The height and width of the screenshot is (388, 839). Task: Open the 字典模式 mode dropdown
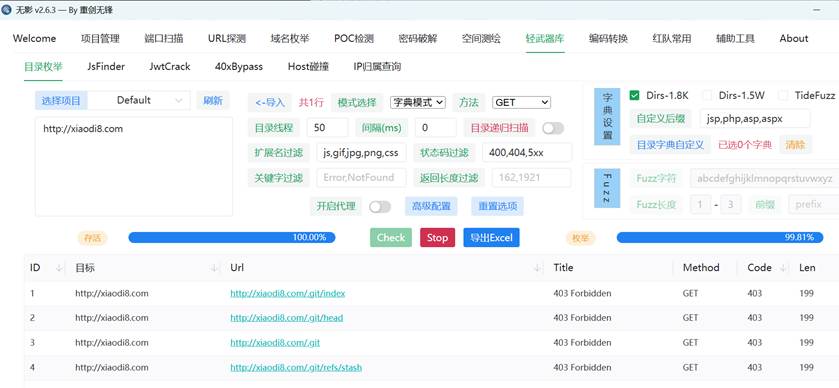point(418,102)
